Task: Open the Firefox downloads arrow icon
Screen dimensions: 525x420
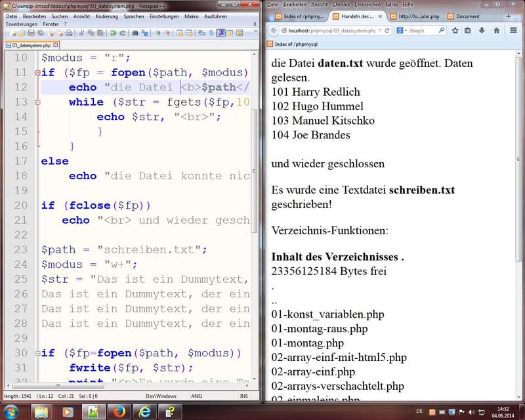Action: [482, 30]
